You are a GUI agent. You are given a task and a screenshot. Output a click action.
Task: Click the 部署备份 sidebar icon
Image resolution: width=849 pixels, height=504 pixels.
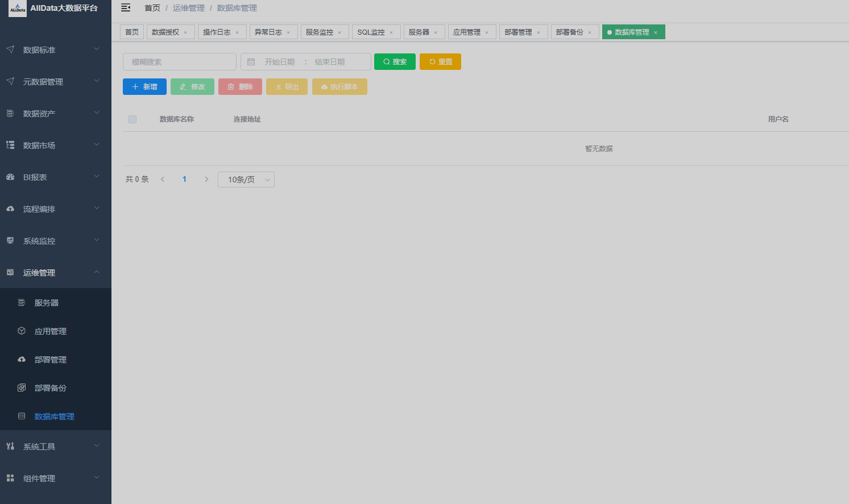[22, 388]
